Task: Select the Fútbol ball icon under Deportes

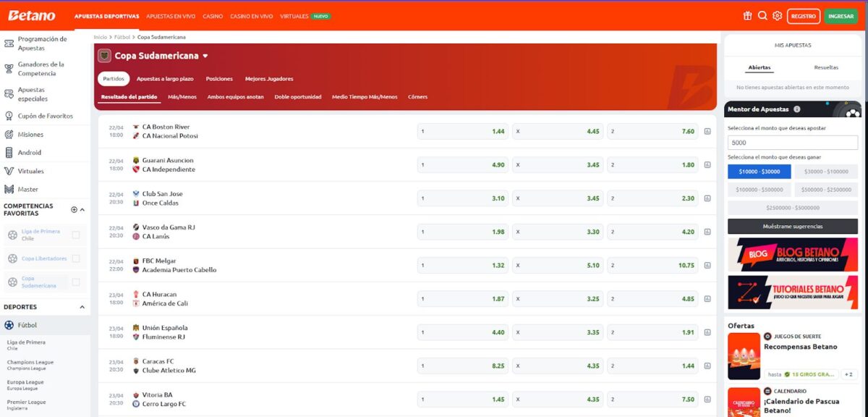Action: click(x=9, y=325)
